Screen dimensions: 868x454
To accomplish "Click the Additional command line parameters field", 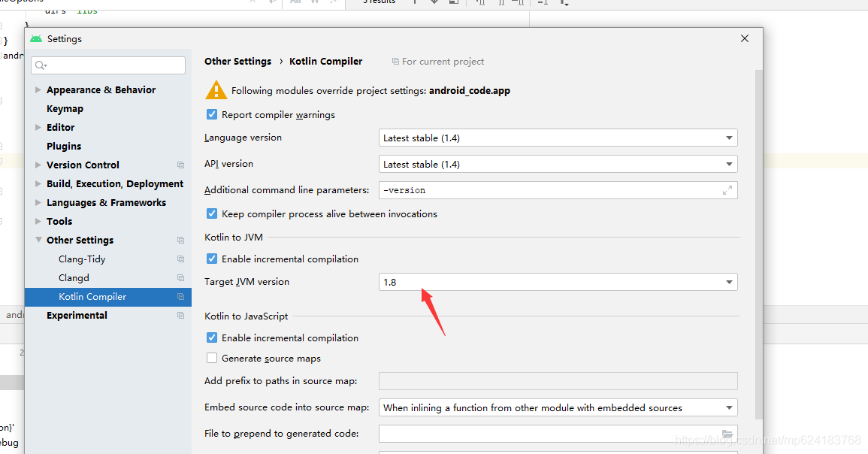I will point(558,190).
